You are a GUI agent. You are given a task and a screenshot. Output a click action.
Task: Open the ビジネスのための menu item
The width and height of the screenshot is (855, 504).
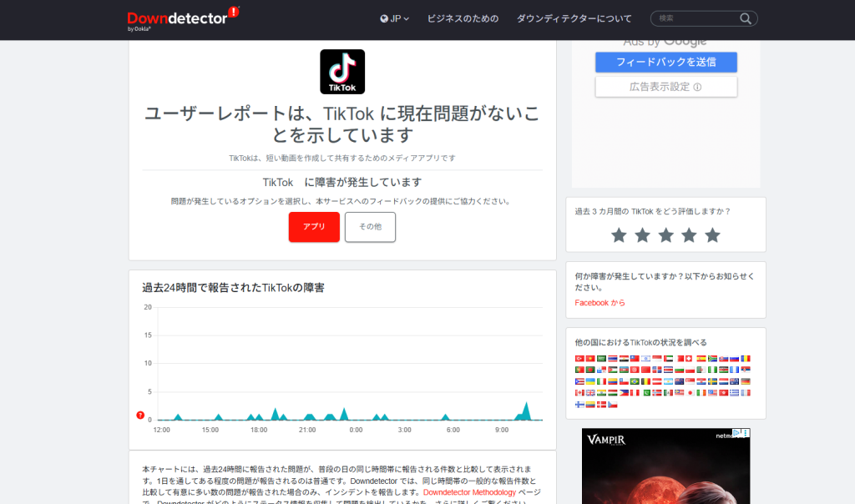coord(463,18)
